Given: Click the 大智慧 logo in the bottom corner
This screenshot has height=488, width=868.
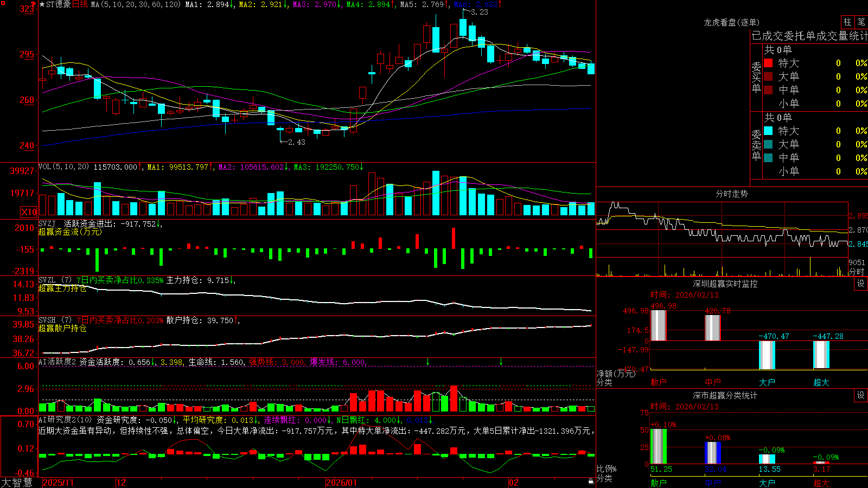Looking at the screenshot, I should click(x=17, y=483).
